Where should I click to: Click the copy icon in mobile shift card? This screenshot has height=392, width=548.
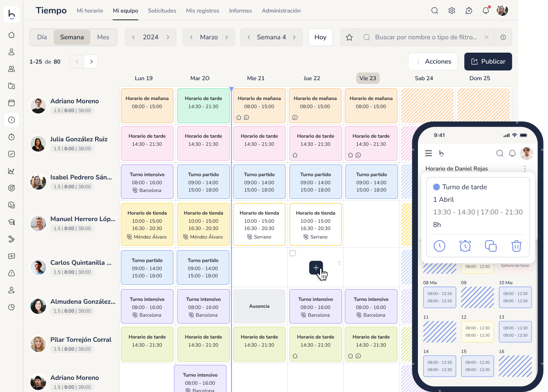point(490,246)
